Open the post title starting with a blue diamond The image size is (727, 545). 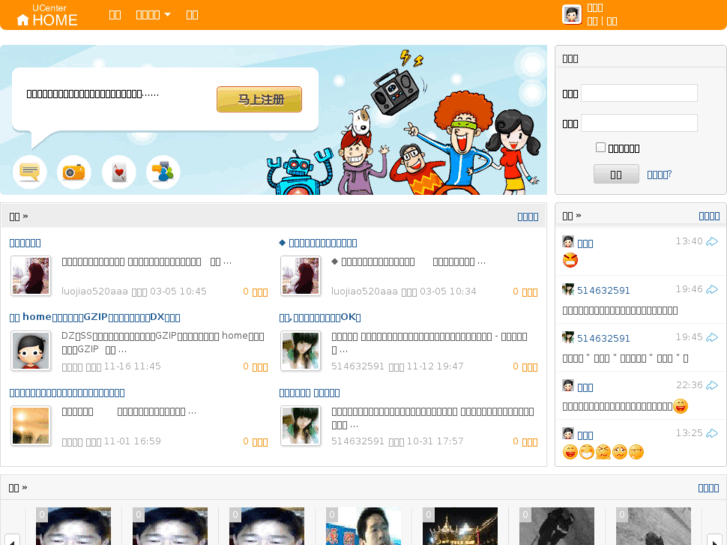pyautogui.click(x=318, y=243)
